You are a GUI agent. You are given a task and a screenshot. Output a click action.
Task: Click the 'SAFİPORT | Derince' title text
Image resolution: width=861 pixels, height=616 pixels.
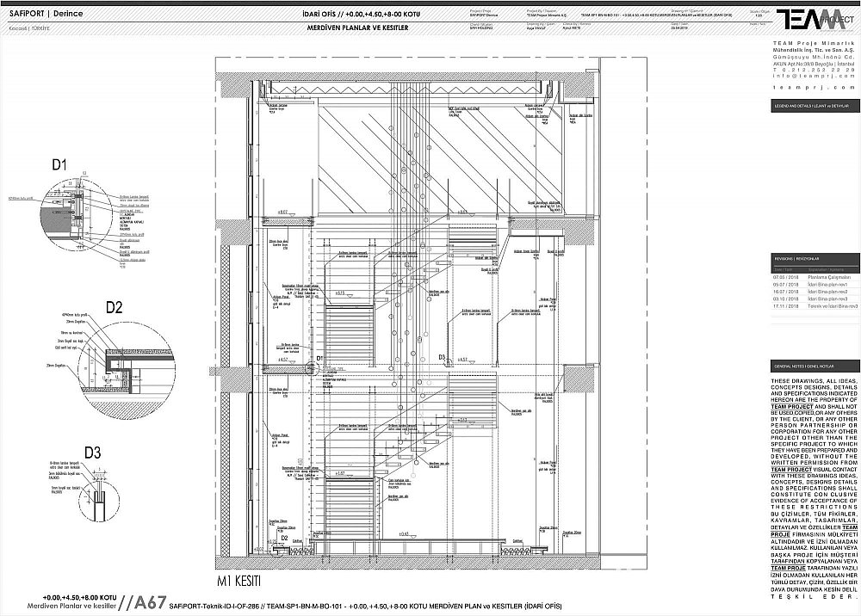(x=46, y=13)
